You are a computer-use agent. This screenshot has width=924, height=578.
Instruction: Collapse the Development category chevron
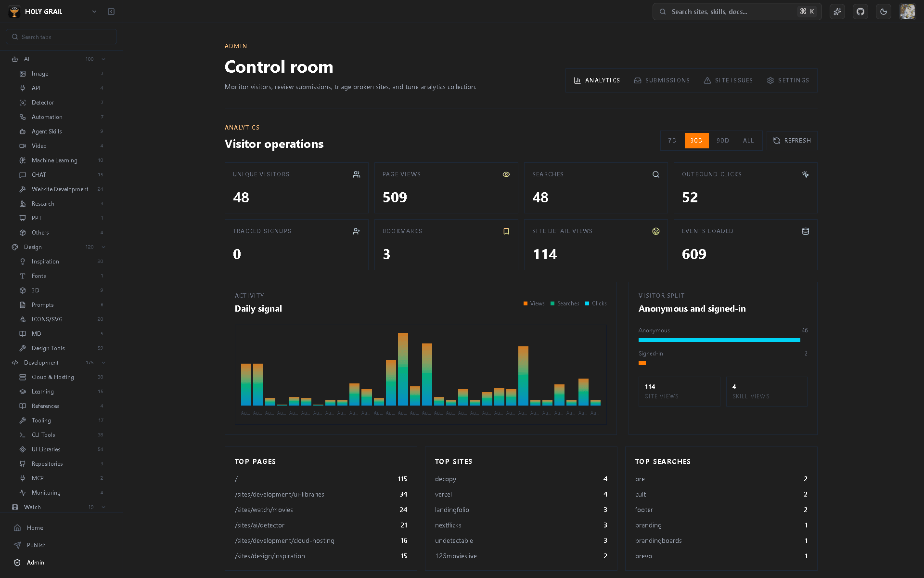click(x=103, y=363)
